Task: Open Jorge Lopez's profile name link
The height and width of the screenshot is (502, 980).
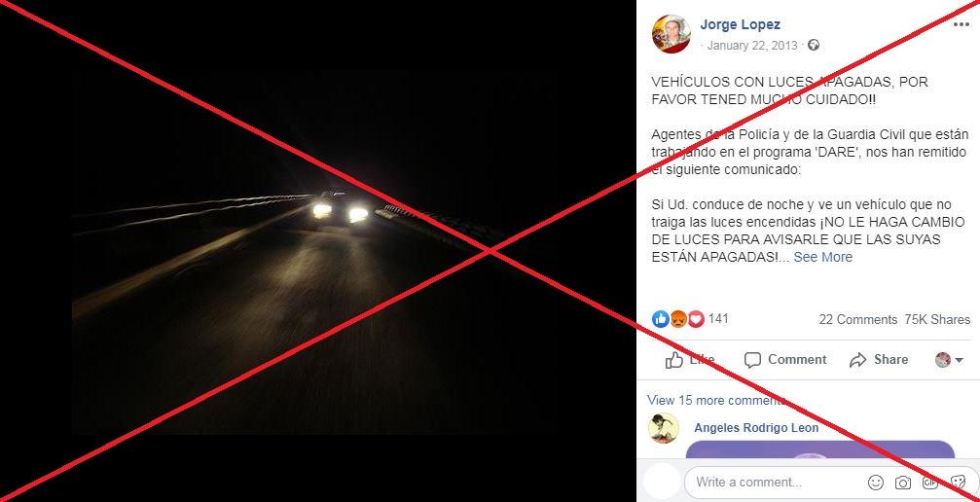Action: [x=740, y=24]
